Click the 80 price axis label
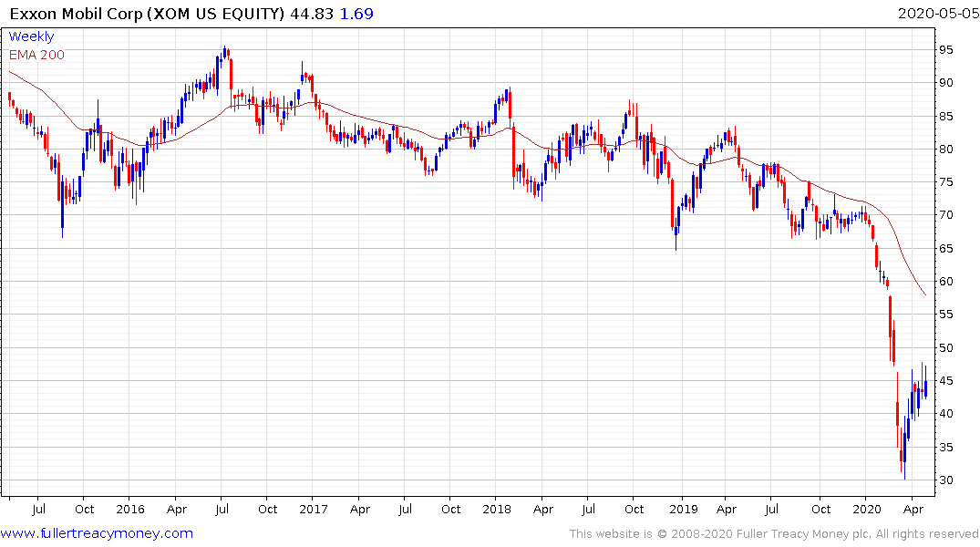The height and width of the screenshot is (547, 980). (945, 150)
